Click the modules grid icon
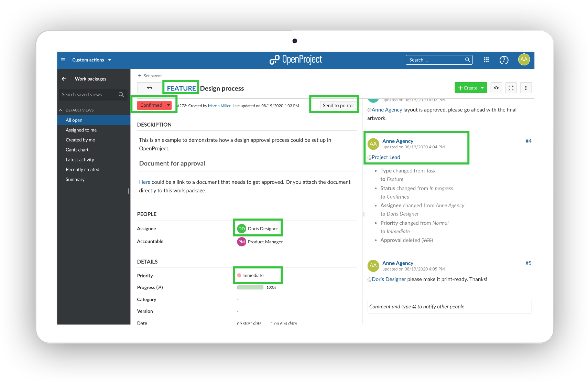The image size is (588, 382). click(x=486, y=60)
